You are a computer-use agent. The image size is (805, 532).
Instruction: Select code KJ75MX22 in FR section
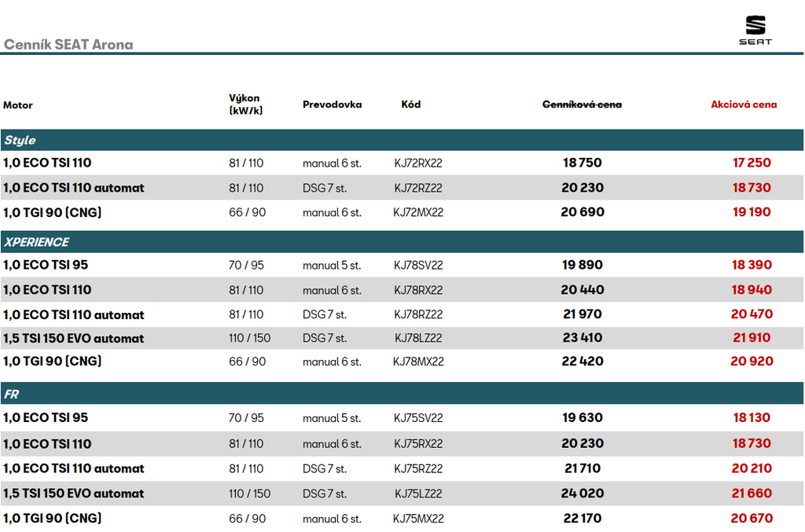[x=418, y=519]
